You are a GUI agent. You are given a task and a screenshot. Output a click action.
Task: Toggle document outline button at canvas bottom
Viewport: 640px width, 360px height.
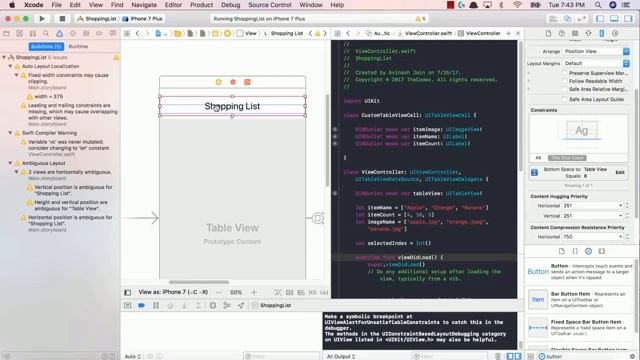pos(128,292)
